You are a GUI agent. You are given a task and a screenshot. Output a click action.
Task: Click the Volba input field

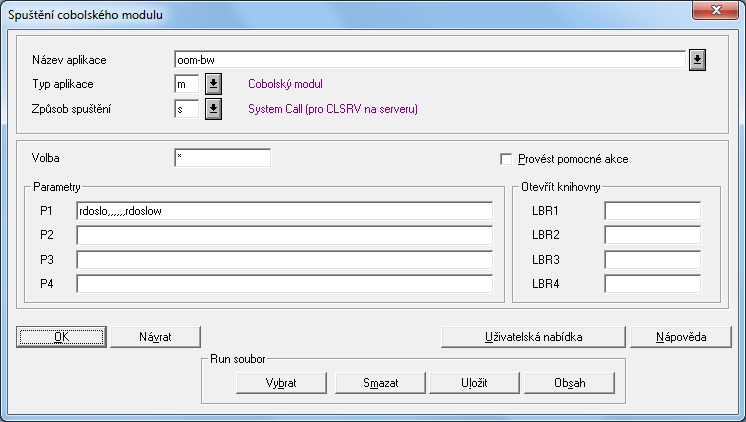pyautogui.click(x=222, y=158)
